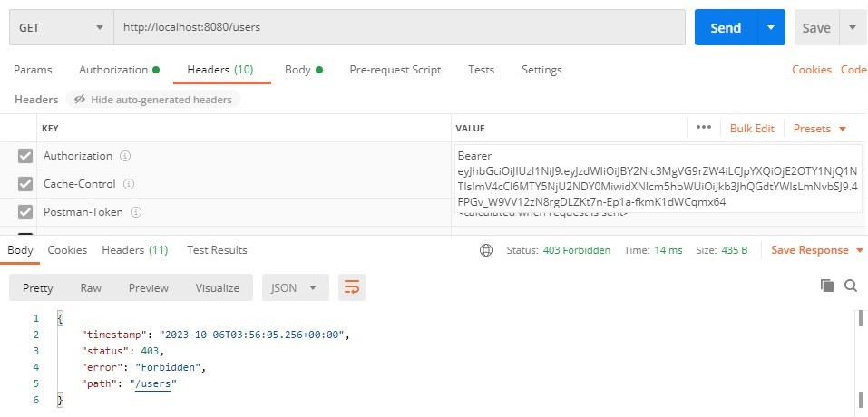Screen dimensions: 868x417
Task: Expand the Save options arrow
Action: (852, 27)
